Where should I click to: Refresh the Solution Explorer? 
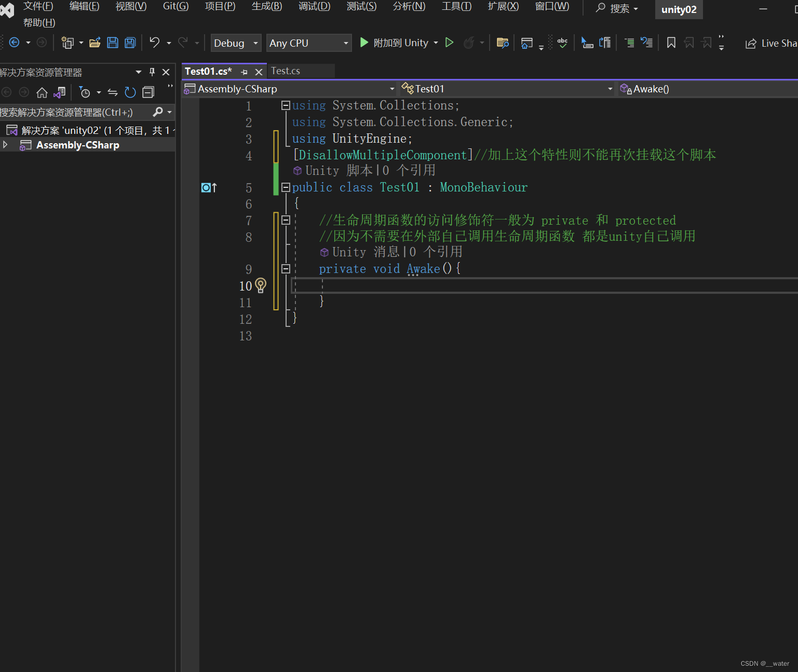[x=130, y=92]
